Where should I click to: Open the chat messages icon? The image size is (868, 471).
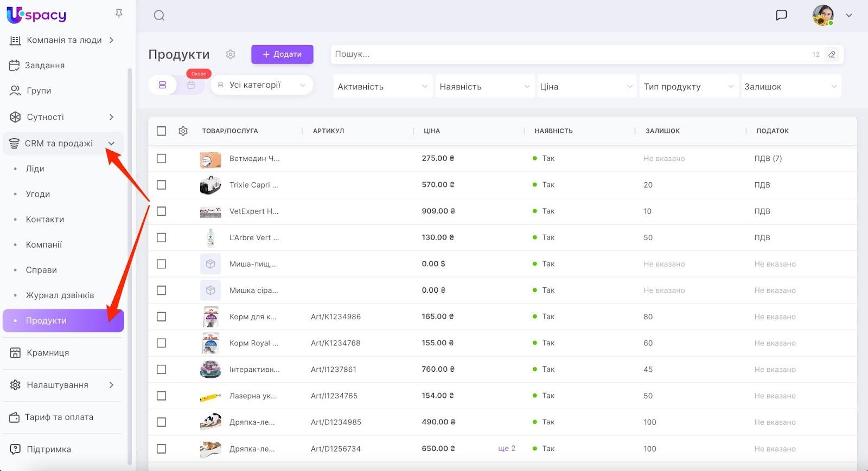[x=781, y=15]
